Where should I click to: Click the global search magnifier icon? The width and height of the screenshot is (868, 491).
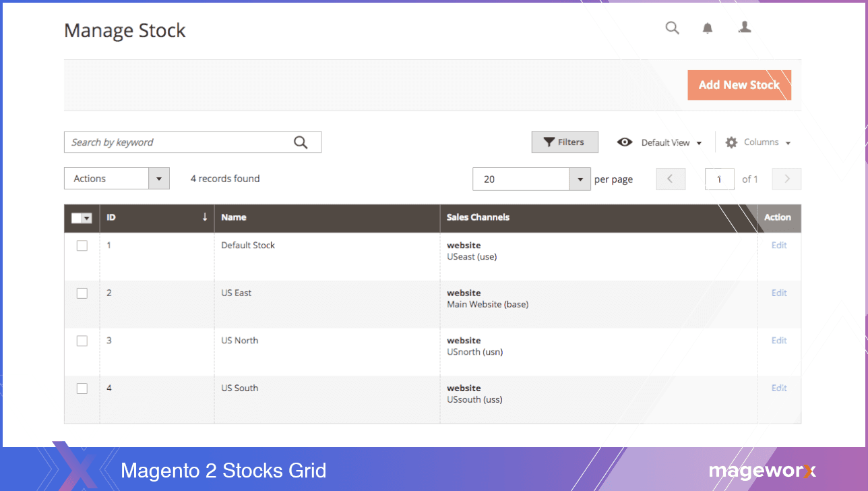672,28
